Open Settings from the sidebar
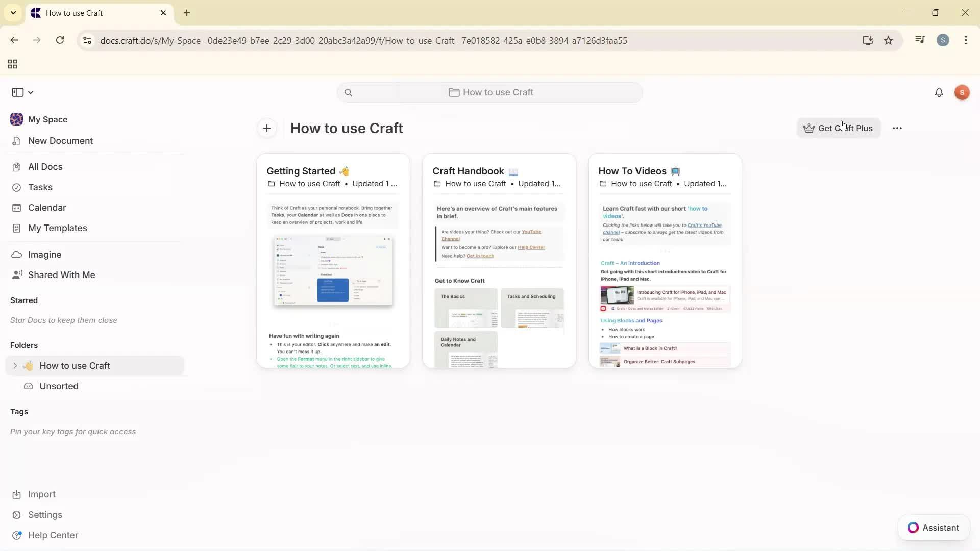The width and height of the screenshot is (980, 551). click(x=45, y=515)
